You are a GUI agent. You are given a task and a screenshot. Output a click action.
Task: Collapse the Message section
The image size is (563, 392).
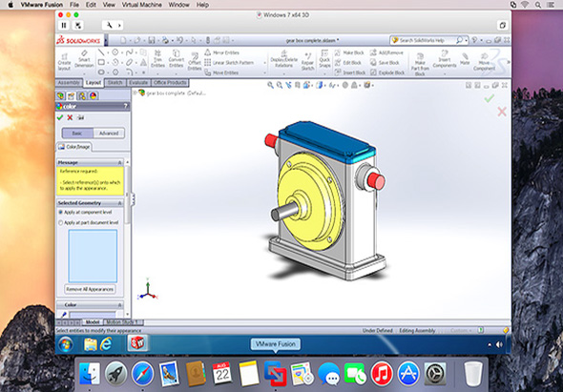[119, 162]
